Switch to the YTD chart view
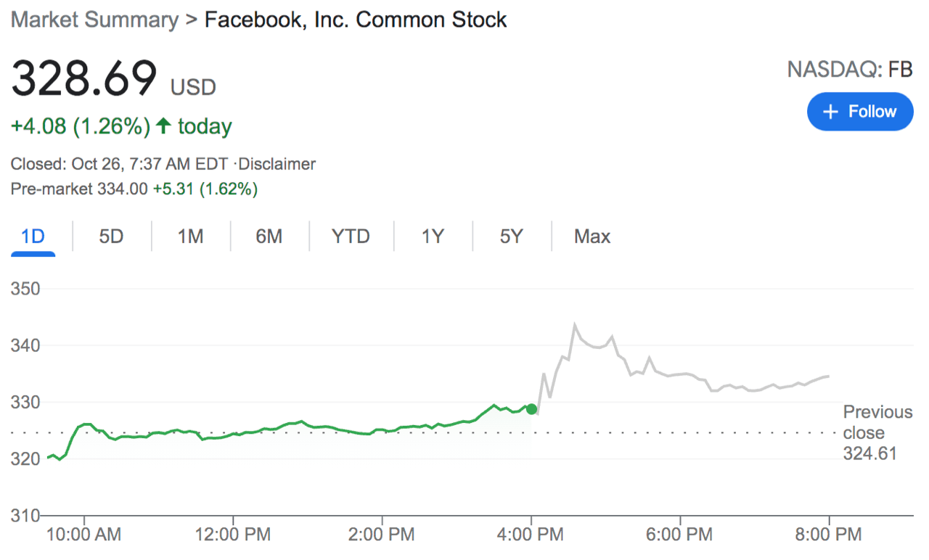This screenshot has height=560, width=929. tap(351, 236)
